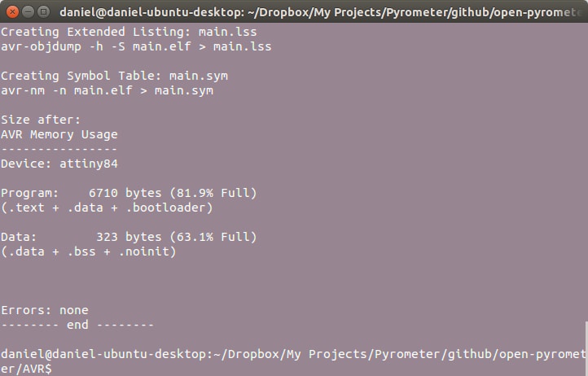This screenshot has width=588, height=376.
Task: Click the 'Device: attiny84' line
Action: [59, 164]
